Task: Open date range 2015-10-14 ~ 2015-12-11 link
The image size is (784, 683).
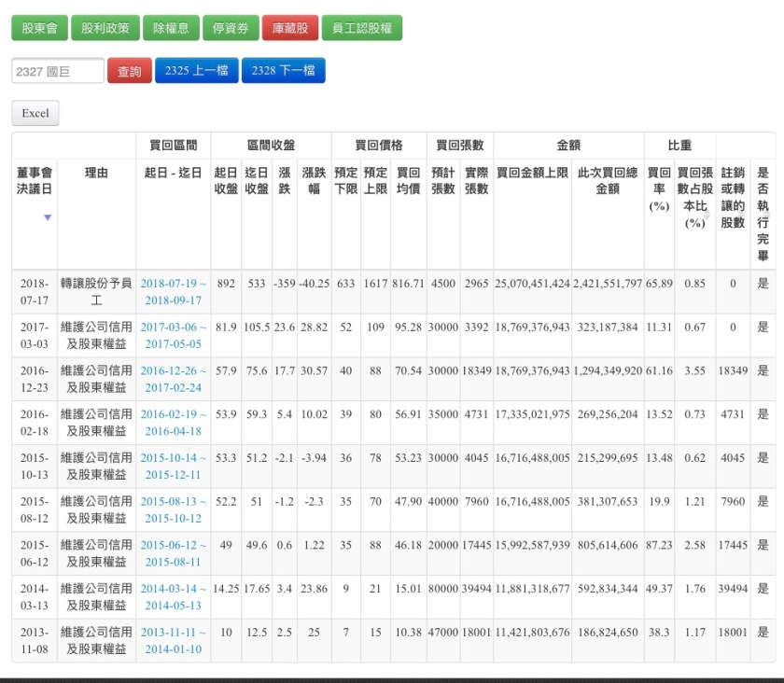Action: point(173,467)
